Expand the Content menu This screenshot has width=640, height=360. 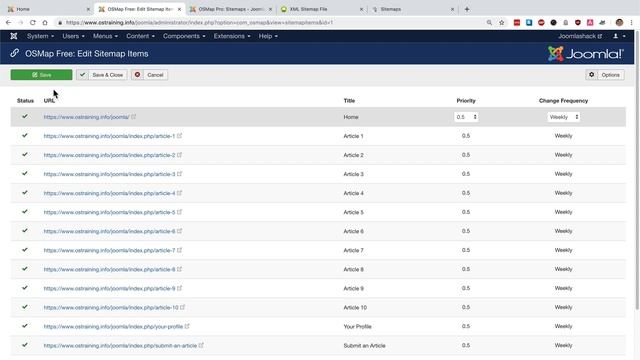pos(140,36)
